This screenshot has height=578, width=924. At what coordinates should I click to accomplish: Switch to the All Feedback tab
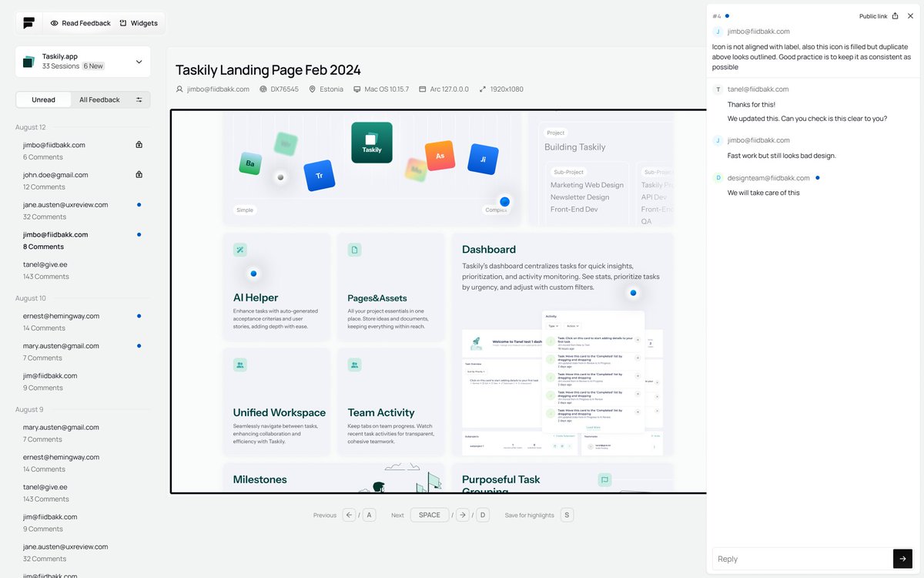[99, 99]
